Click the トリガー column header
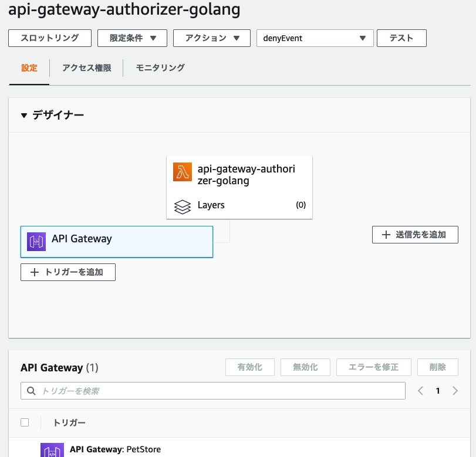The width and height of the screenshot is (476, 457). [x=69, y=423]
